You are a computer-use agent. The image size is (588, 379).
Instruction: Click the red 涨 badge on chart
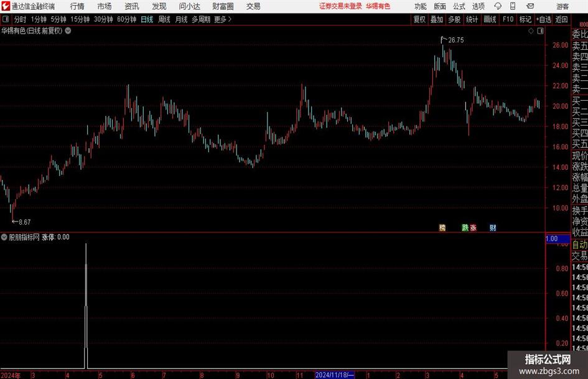click(x=474, y=227)
